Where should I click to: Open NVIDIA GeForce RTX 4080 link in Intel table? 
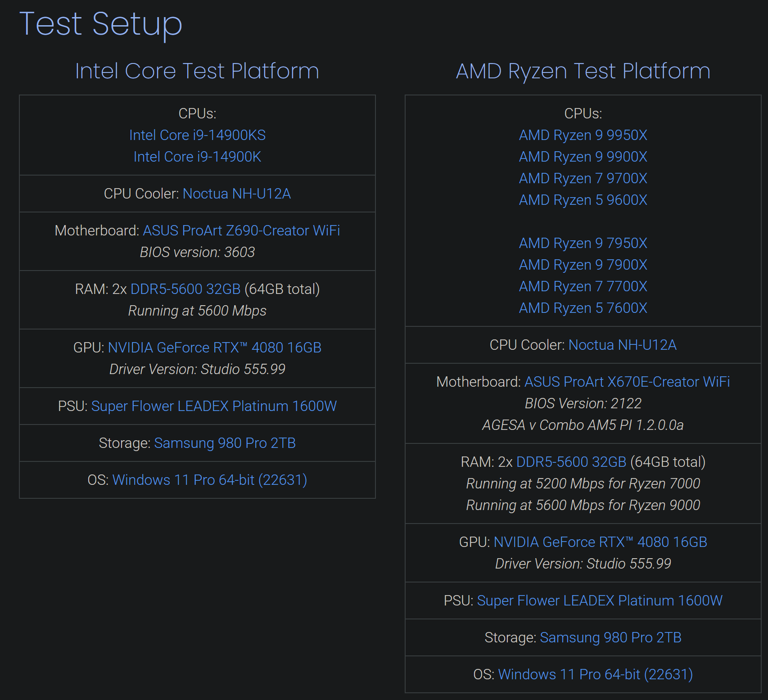(215, 348)
